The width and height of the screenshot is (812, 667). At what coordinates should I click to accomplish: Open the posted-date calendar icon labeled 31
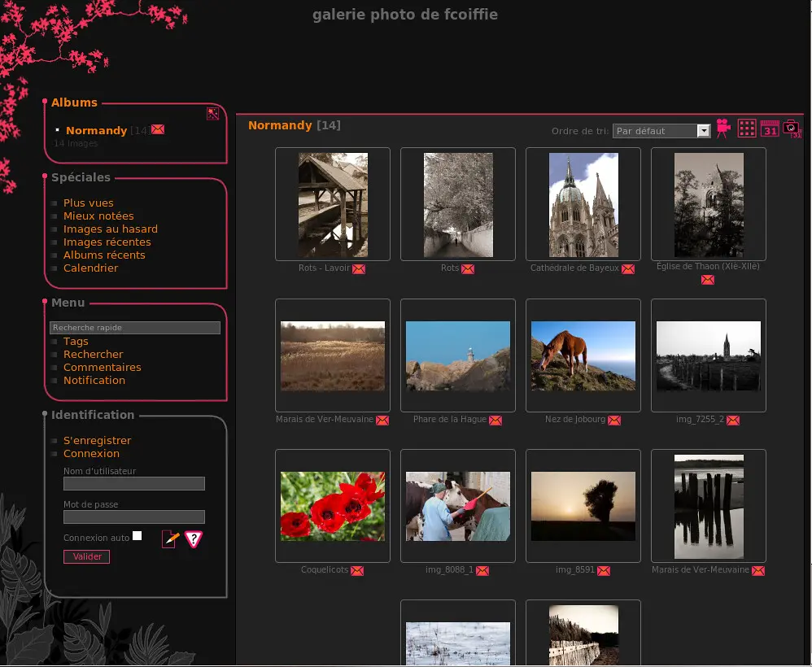[x=770, y=129]
